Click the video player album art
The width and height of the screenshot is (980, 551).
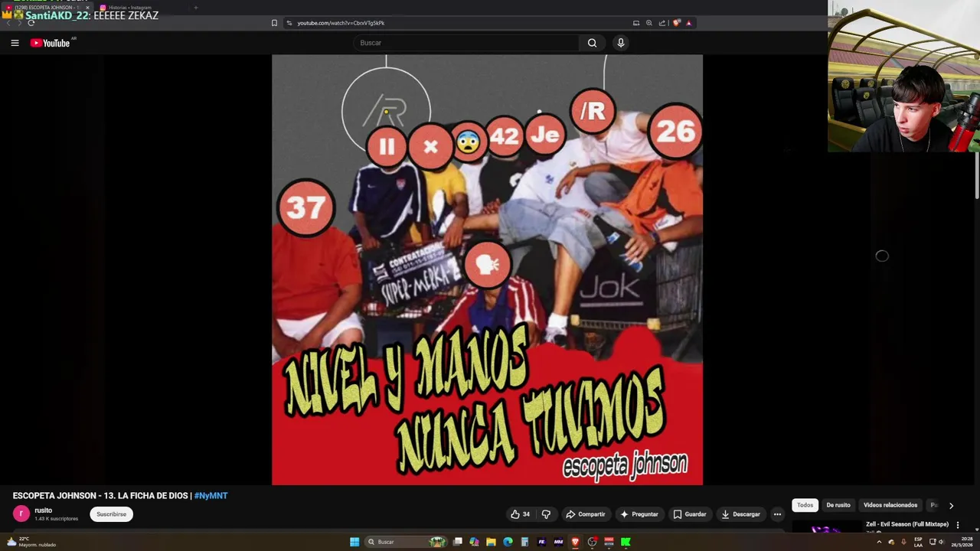[x=487, y=269]
